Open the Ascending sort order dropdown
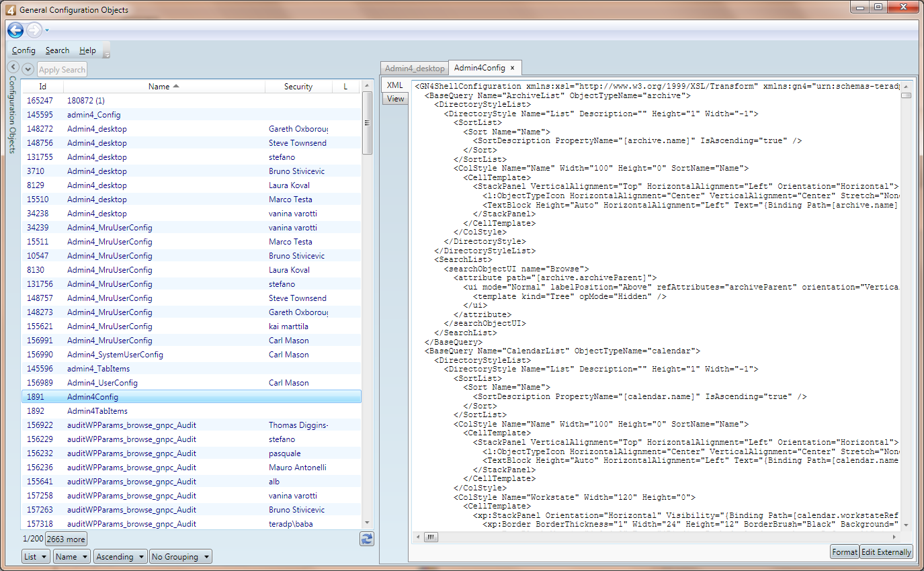The width and height of the screenshot is (924, 571). 120,556
